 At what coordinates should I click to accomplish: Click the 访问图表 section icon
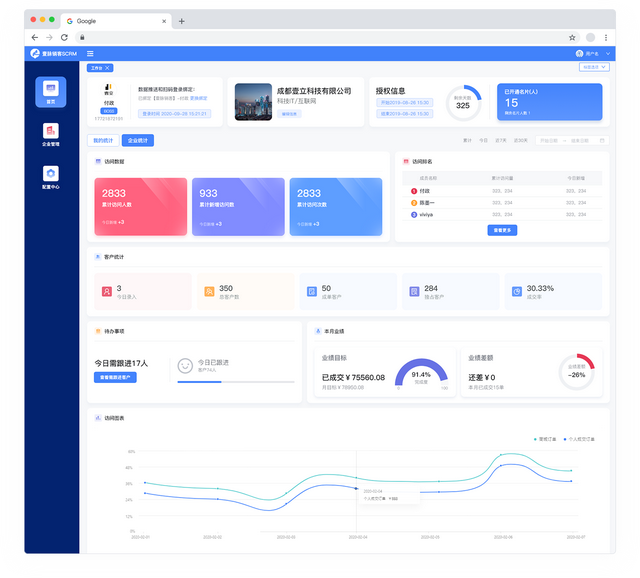pos(98,418)
